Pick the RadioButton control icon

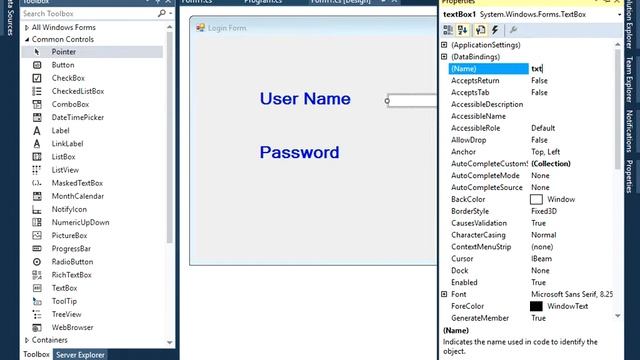tap(37, 262)
